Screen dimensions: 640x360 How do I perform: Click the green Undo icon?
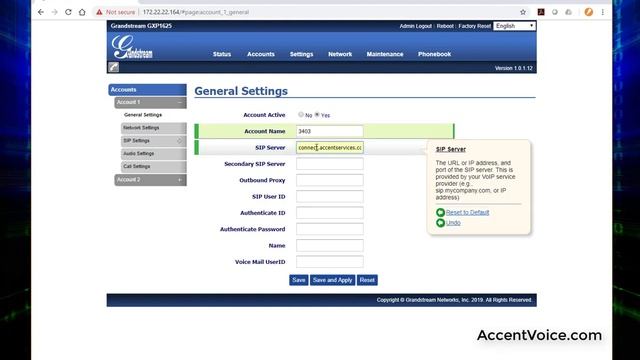pos(440,223)
